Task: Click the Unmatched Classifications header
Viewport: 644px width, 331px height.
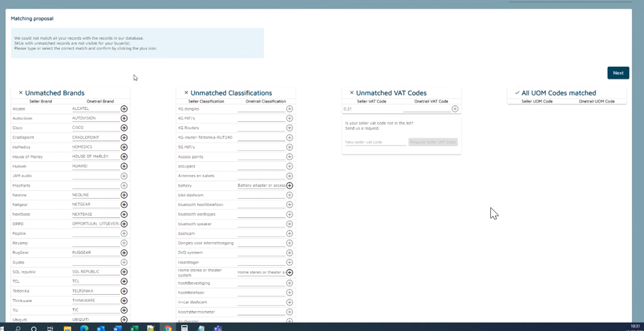Action: (231, 93)
